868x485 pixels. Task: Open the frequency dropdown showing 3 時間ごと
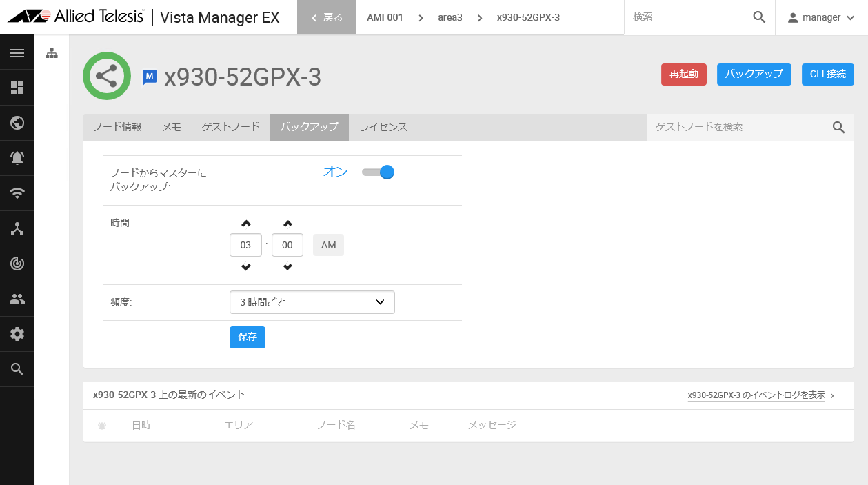pos(312,302)
